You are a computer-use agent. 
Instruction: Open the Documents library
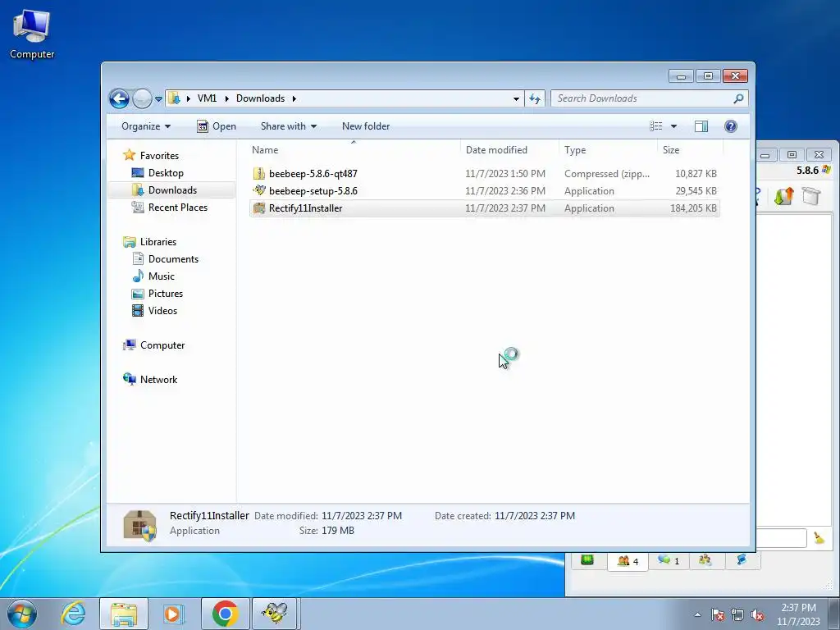(x=173, y=258)
